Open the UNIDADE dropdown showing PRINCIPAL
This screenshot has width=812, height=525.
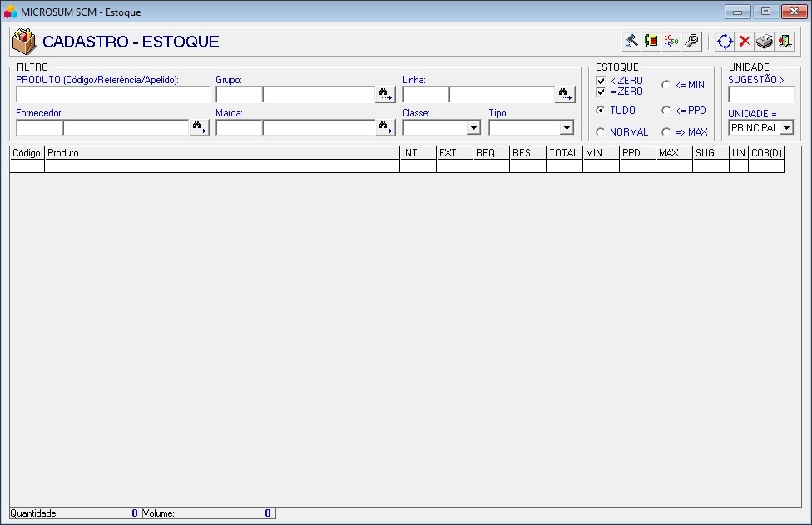pos(786,128)
